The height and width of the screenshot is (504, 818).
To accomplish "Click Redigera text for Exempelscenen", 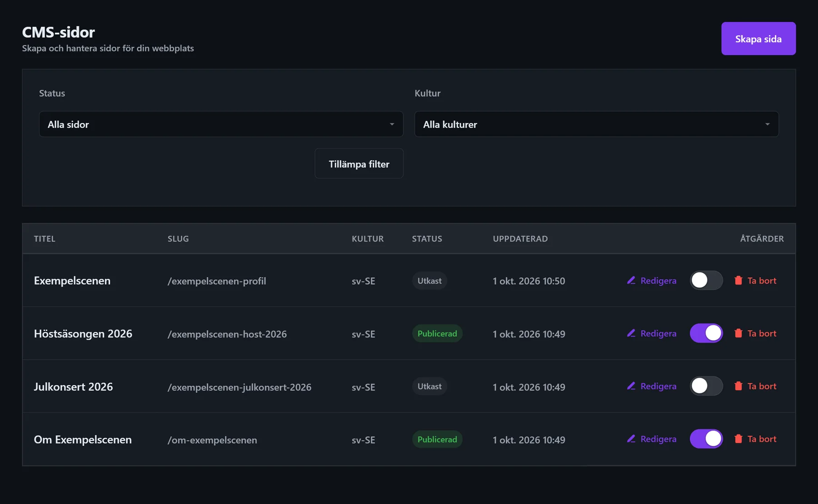I will click(658, 281).
